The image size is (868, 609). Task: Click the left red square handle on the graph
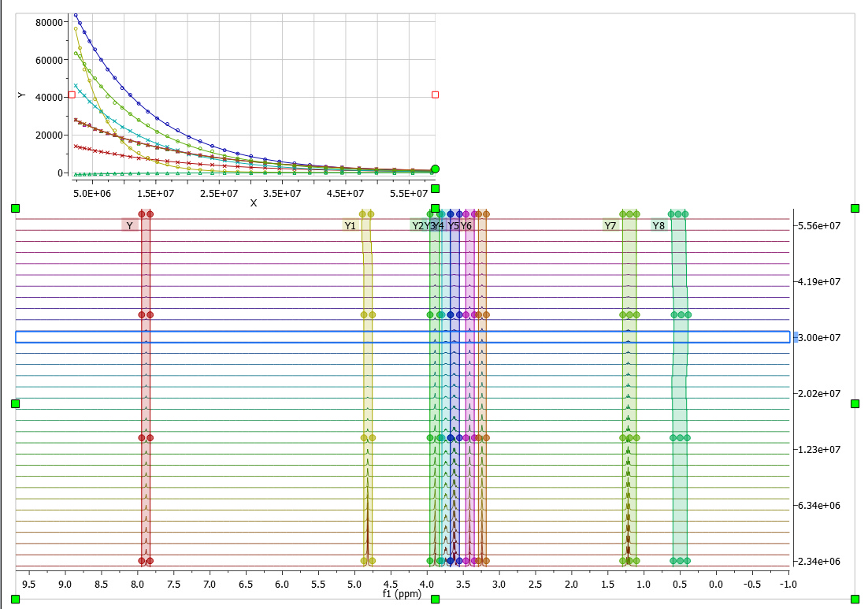[72, 95]
